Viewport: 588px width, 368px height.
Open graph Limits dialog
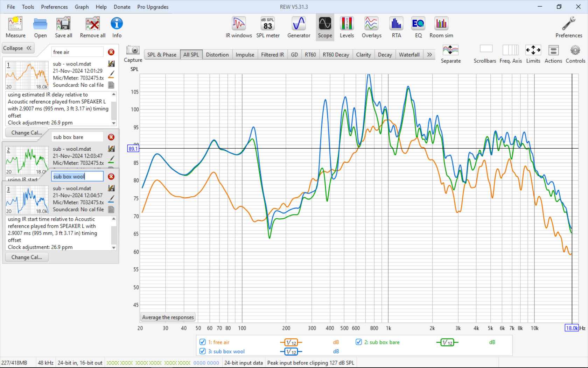coord(533,54)
